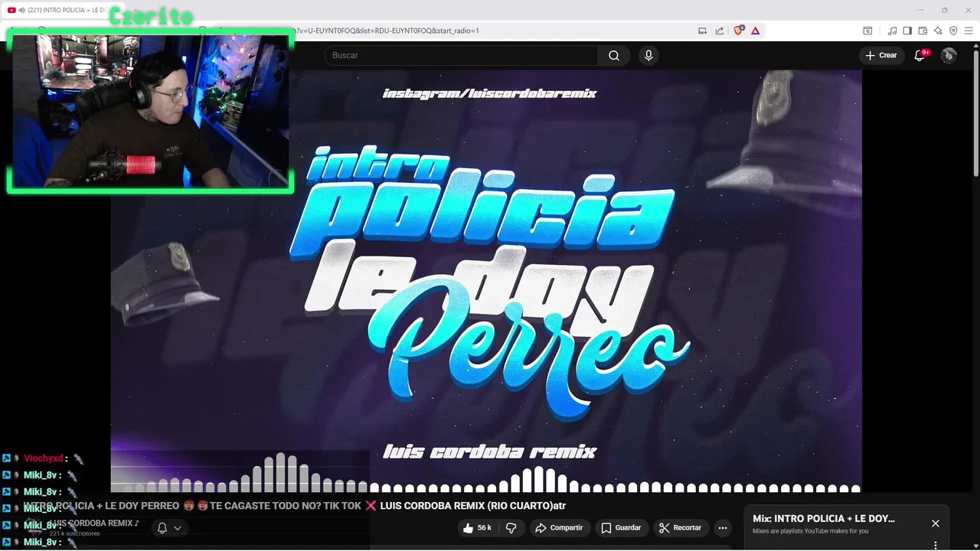The height and width of the screenshot is (551, 980).
Task: Like the video with 56 k likes
Action: click(477, 528)
